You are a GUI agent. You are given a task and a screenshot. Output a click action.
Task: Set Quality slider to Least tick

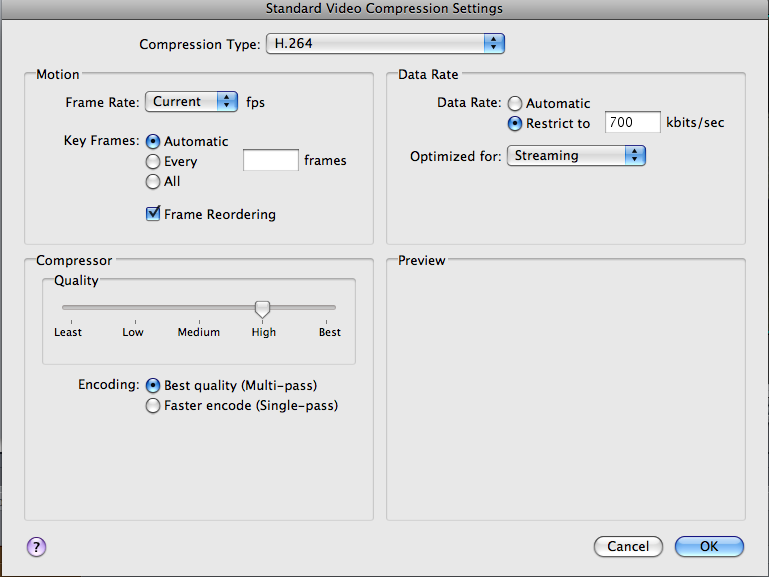point(72,308)
